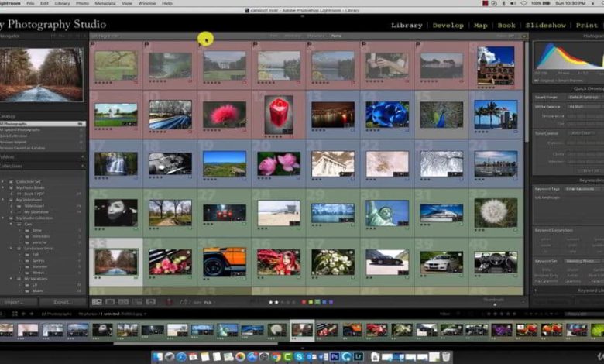Collapse the My Vacations collection set
Screen dimensions: 604x364
(11, 279)
